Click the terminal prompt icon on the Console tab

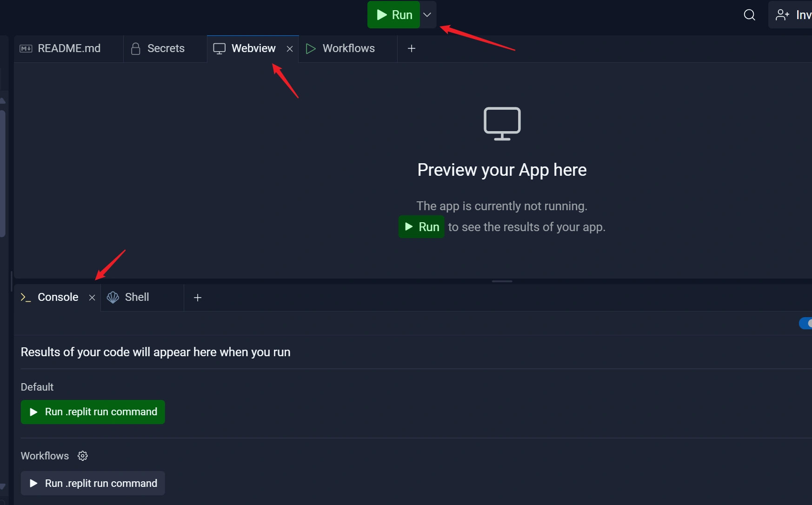coord(25,297)
